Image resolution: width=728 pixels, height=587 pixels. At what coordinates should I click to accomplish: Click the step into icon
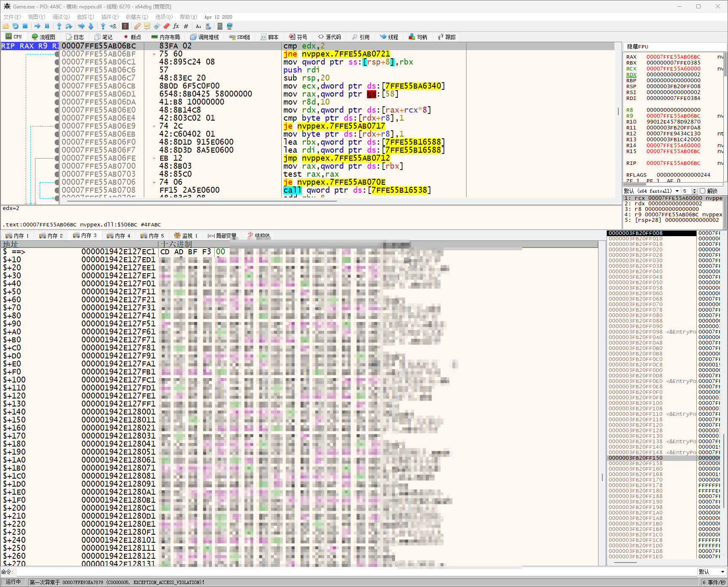59,26
